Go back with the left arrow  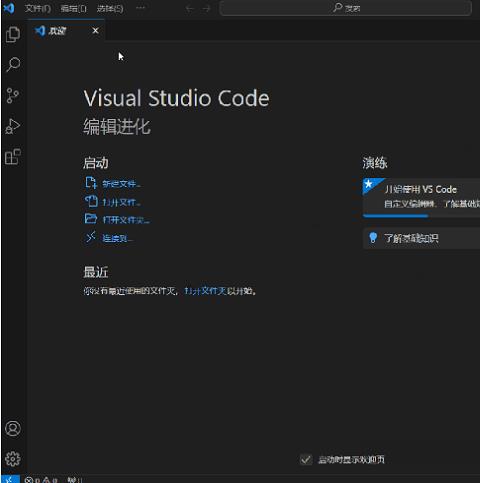190,9
